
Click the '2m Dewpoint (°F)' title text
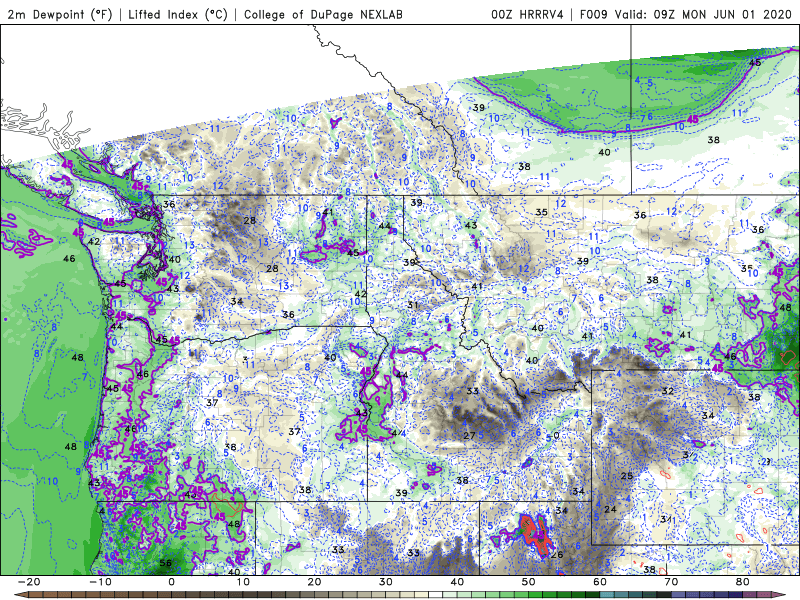pos(59,14)
